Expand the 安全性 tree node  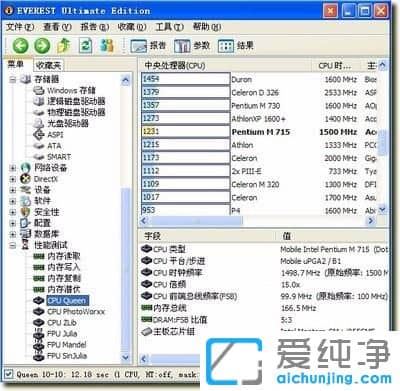click(13, 212)
